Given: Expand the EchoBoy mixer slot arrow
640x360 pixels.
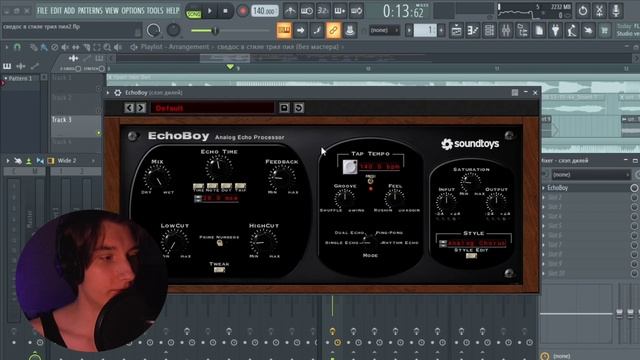Looking at the screenshot, I should [544, 188].
